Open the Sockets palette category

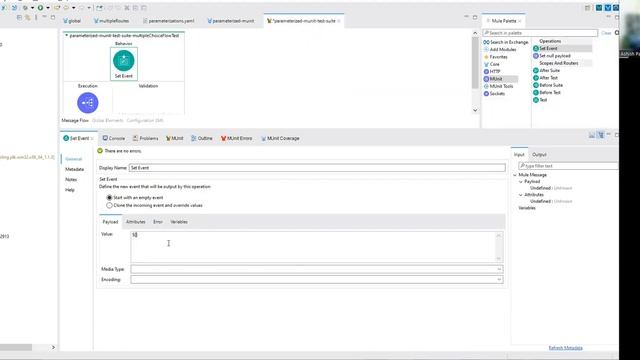click(494, 93)
